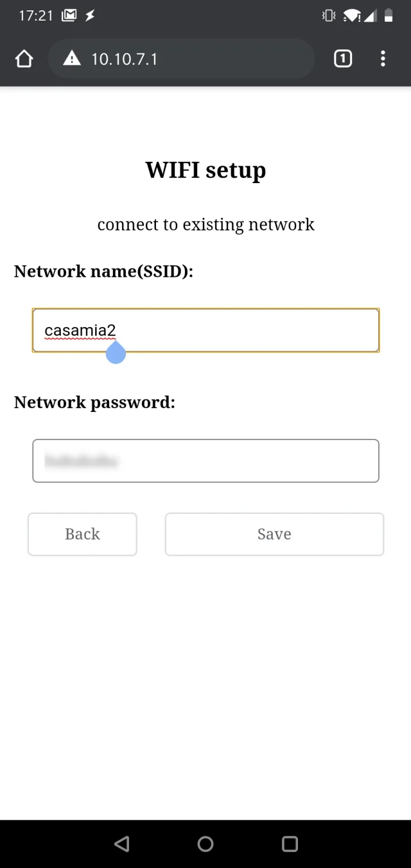Tap the battery indicator icon

tap(390, 15)
